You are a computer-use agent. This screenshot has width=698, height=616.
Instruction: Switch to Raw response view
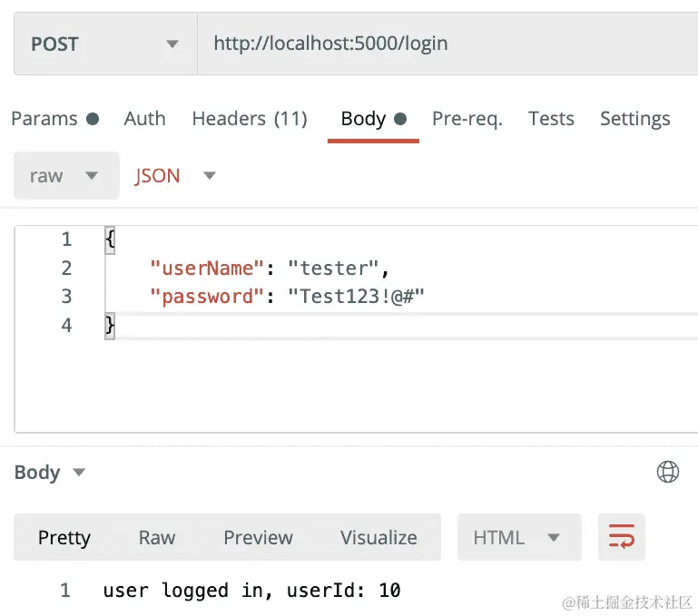click(157, 537)
